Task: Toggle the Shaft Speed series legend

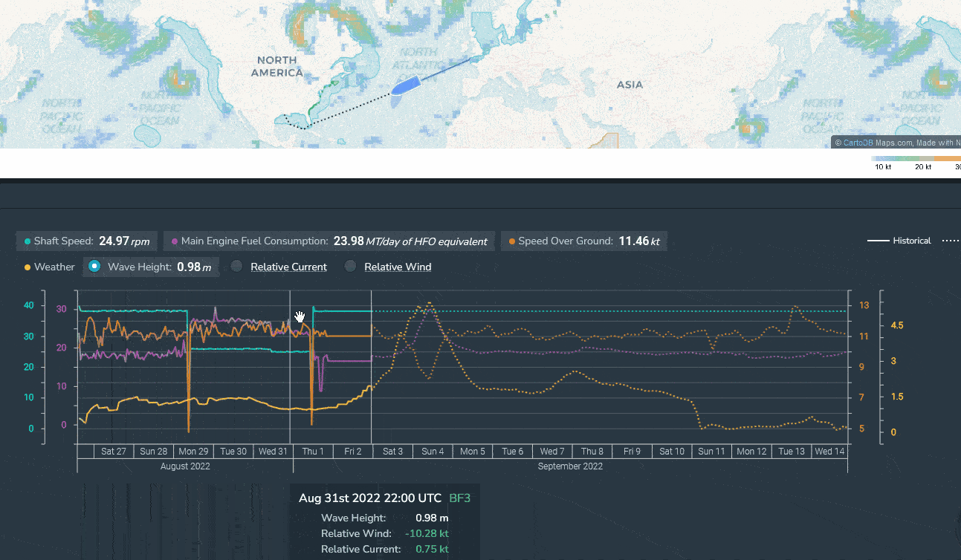Action: point(87,241)
